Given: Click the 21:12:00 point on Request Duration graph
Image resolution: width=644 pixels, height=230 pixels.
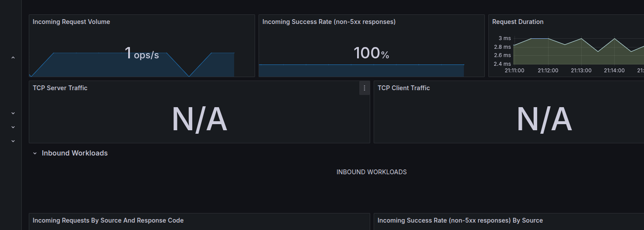Looking at the screenshot, I should pyautogui.click(x=548, y=39).
